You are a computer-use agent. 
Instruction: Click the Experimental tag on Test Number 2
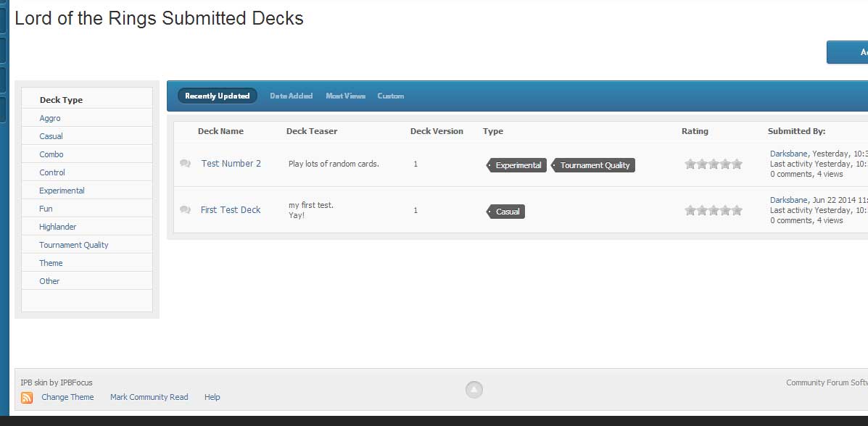[x=517, y=165]
